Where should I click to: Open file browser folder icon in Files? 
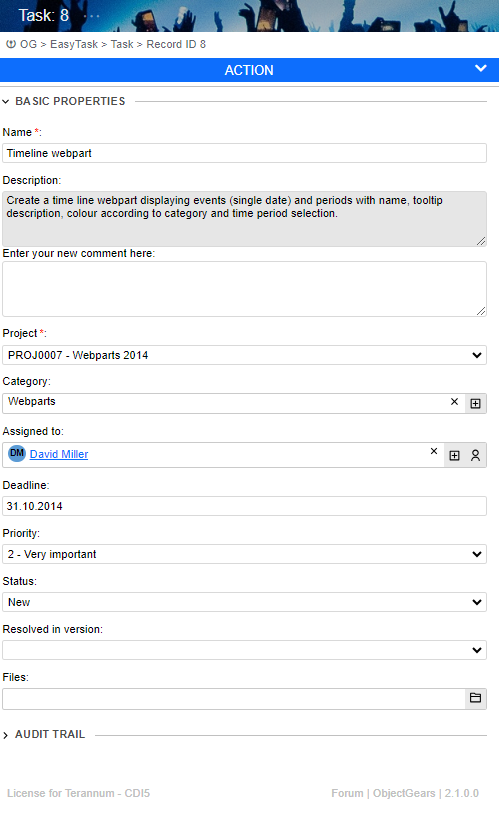coord(475,698)
